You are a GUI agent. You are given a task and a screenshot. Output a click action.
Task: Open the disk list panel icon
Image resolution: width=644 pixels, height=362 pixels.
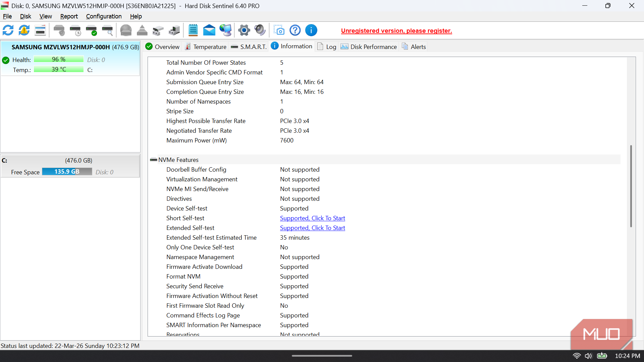tap(40, 31)
